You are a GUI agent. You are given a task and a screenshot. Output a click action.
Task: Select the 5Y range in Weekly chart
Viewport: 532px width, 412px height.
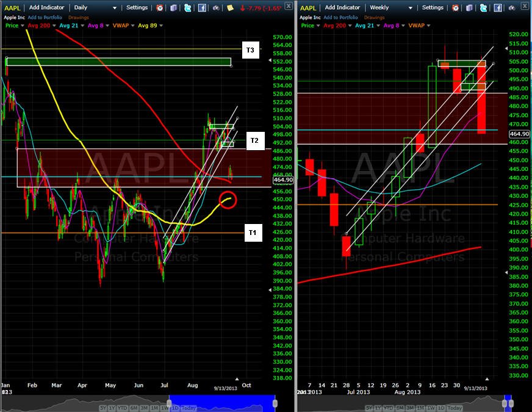point(369,408)
